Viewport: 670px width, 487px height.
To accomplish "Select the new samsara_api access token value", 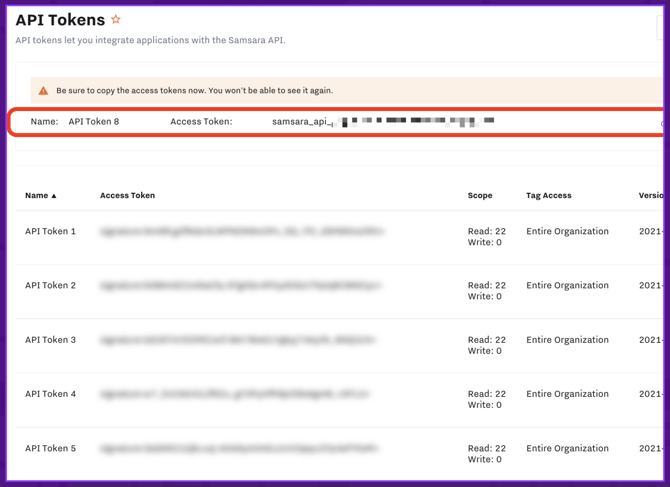I will 383,122.
